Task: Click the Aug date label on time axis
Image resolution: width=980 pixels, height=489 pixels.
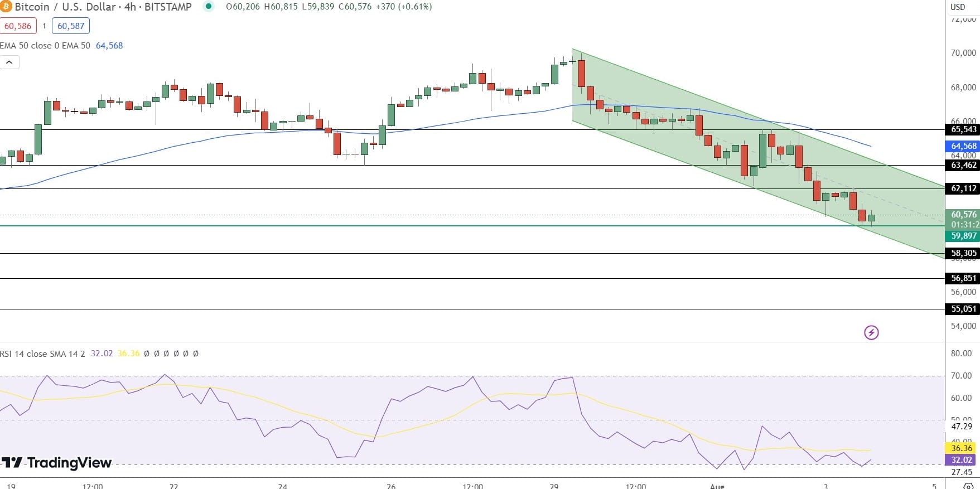Action: tap(717, 486)
